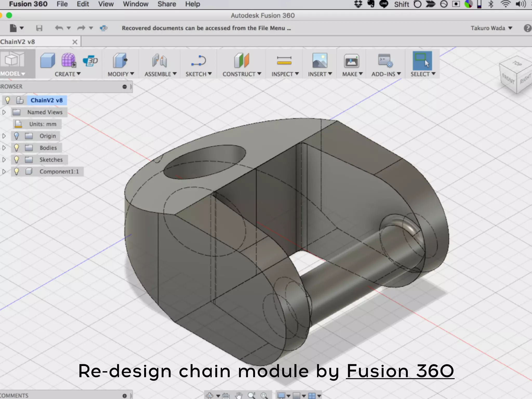Expand the Bodies folder
This screenshot has height=399, width=532.
(4, 148)
